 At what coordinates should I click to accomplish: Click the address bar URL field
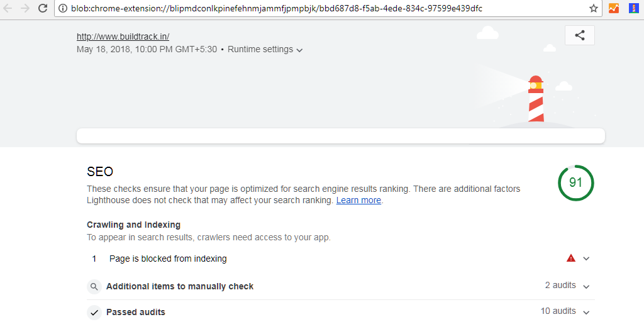pyautogui.click(x=328, y=8)
